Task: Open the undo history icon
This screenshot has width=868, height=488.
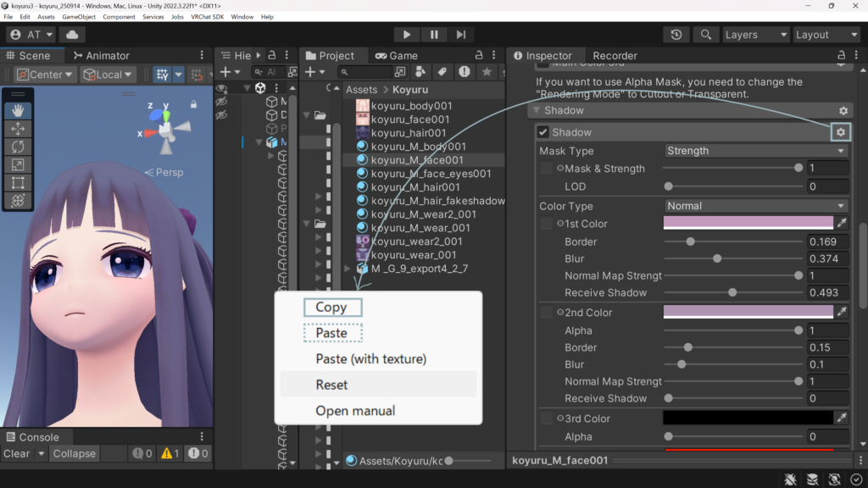Action: pyautogui.click(x=676, y=34)
